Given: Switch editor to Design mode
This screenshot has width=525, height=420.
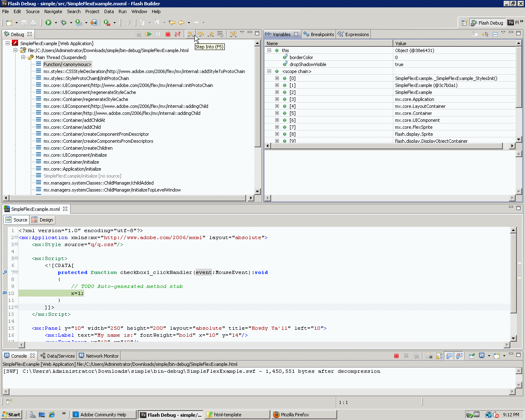Looking at the screenshot, I should [43, 220].
